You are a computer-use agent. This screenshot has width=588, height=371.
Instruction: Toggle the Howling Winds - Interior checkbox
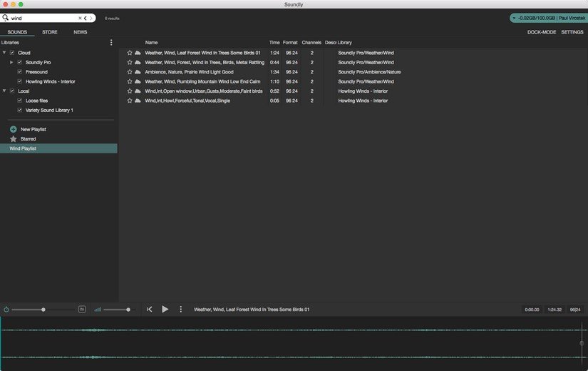click(19, 81)
